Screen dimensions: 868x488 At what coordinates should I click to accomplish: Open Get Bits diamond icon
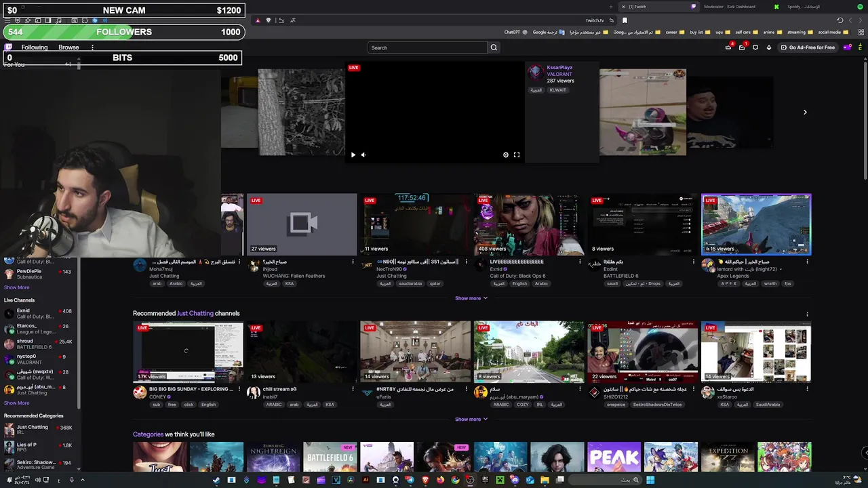[x=769, y=47]
